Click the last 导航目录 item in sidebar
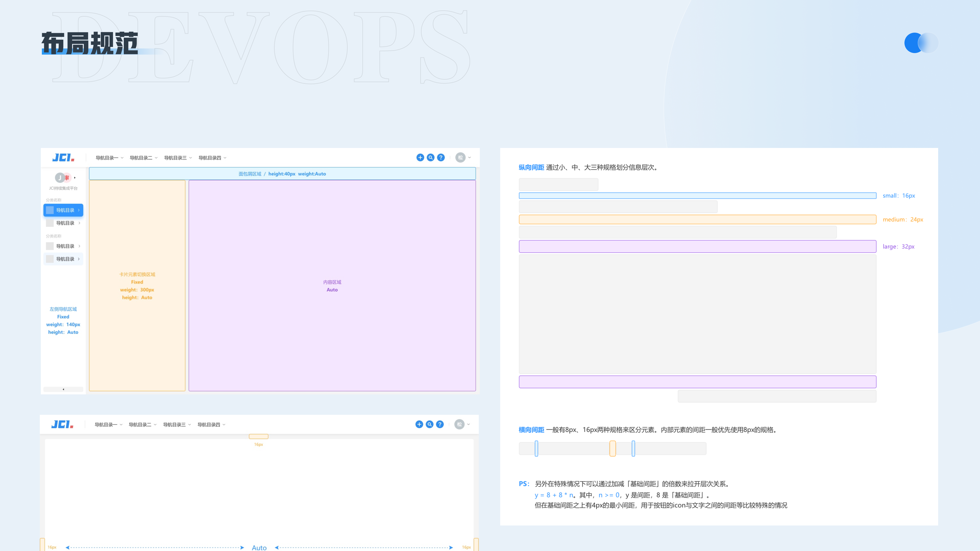Viewport: 980px width, 551px height. click(x=63, y=259)
